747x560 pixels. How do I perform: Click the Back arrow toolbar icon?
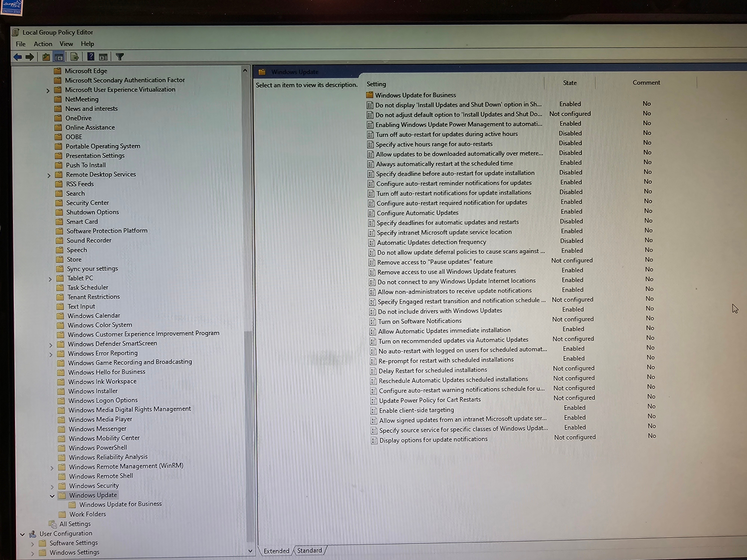coord(18,57)
